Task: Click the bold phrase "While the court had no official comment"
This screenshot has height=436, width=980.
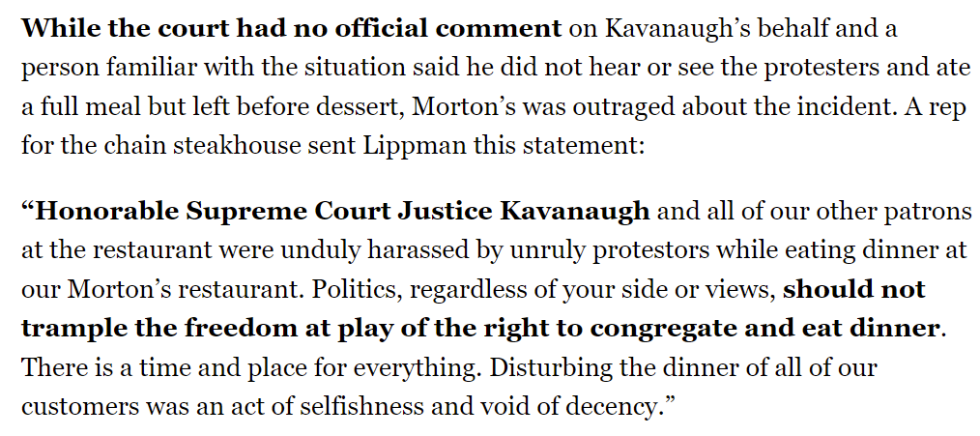Action: 291,29
